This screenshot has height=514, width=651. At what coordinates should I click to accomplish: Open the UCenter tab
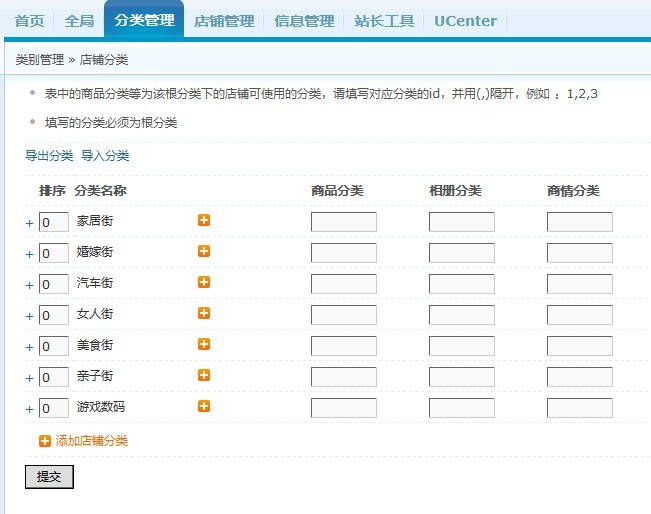pyautogui.click(x=465, y=21)
